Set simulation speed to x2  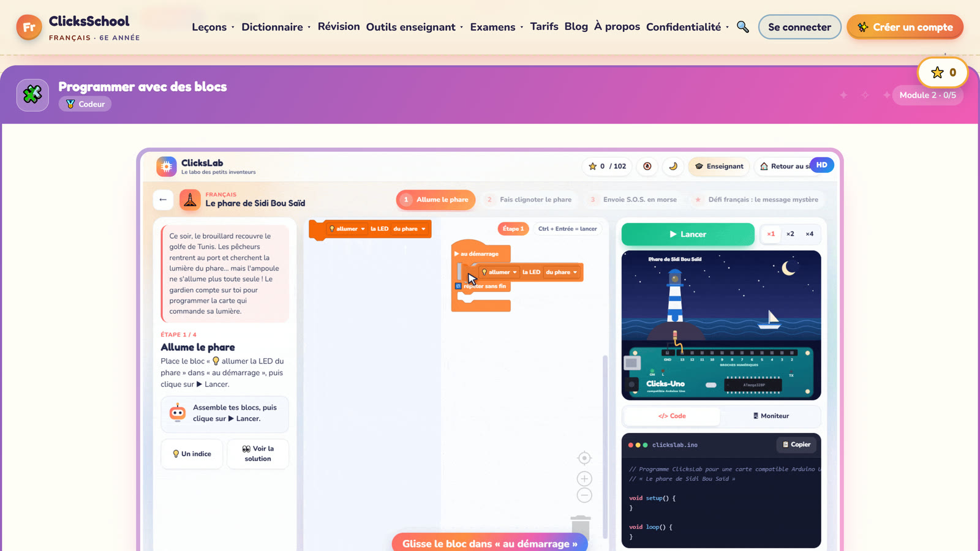click(790, 234)
